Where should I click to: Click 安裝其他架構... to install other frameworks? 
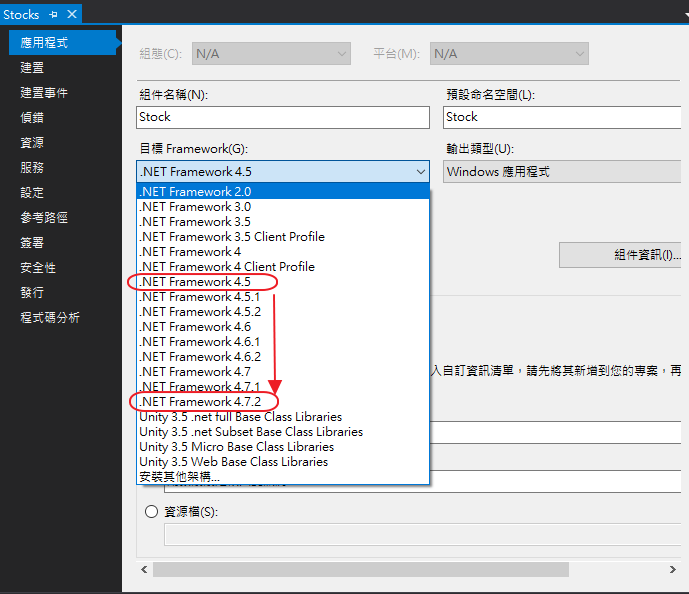click(x=283, y=477)
